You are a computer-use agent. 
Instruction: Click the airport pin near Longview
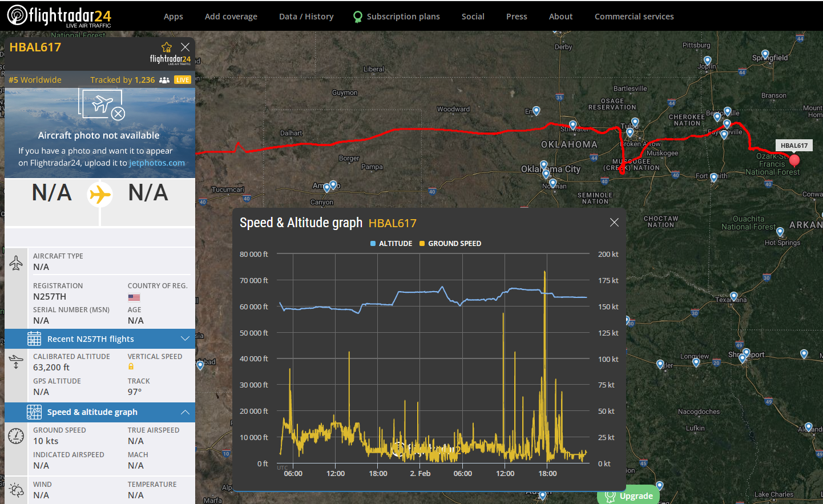(x=696, y=362)
